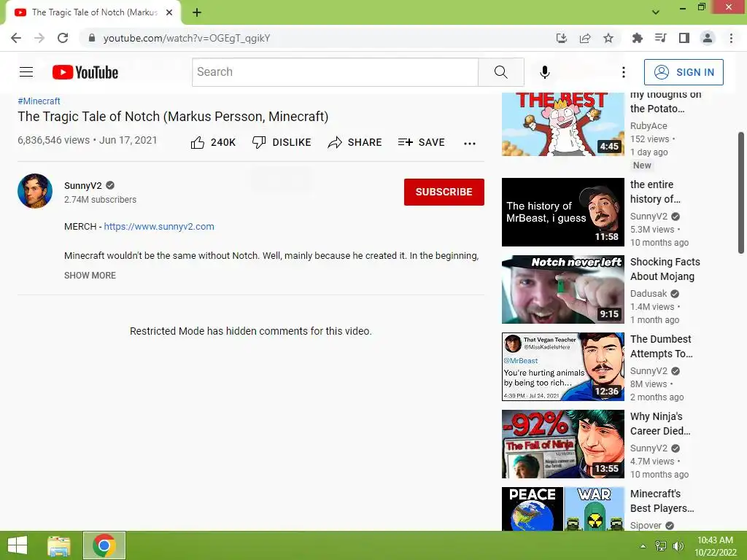
Task: Open 'Shocking Facts About Mojang' title
Action: pyautogui.click(x=665, y=269)
